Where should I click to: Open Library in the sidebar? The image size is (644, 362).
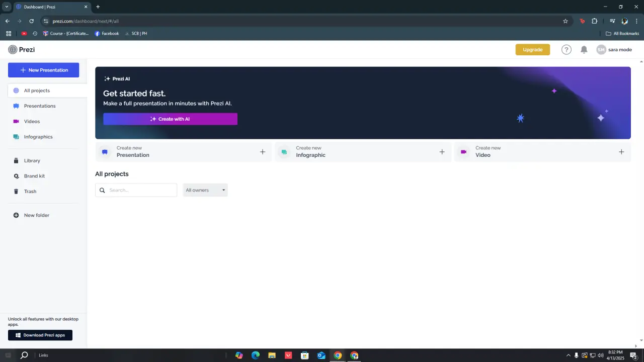pyautogui.click(x=32, y=160)
